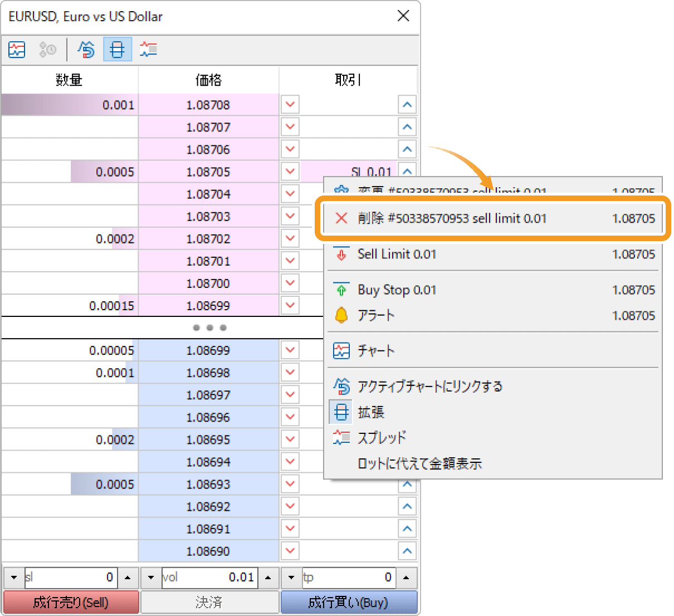Toggle the spread display toolbar icon
Image resolution: width=674 pixels, height=616 pixels.
(148, 50)
